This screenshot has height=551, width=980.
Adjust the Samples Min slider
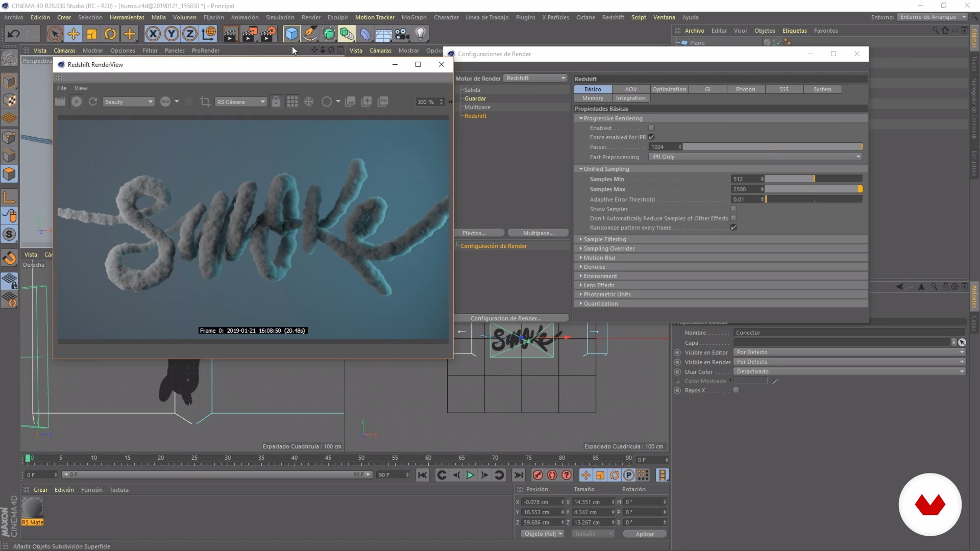[814, 179]
